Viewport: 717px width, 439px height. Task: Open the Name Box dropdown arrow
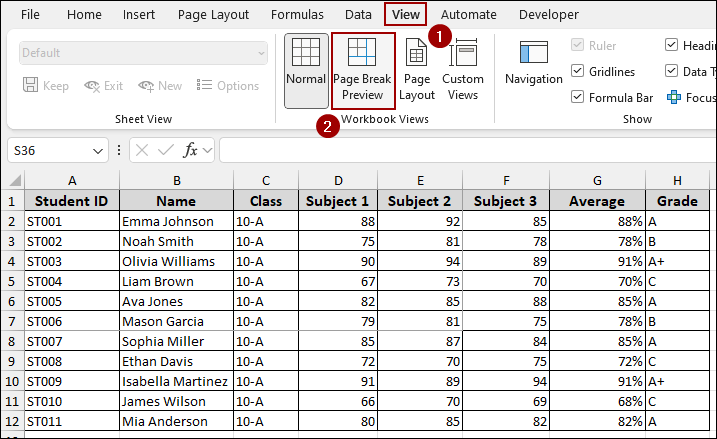click(x=98, y=151)
